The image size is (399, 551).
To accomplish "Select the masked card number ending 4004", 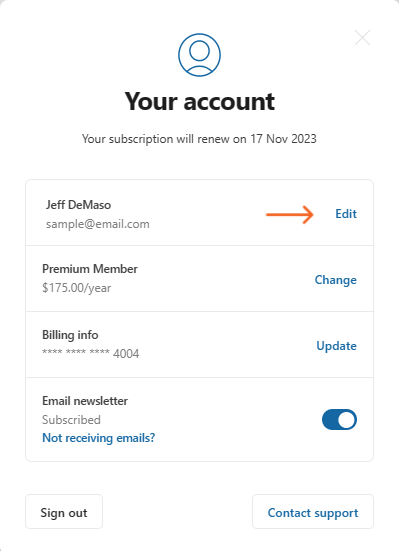I will pyautogui.click(x=91, y=354).
